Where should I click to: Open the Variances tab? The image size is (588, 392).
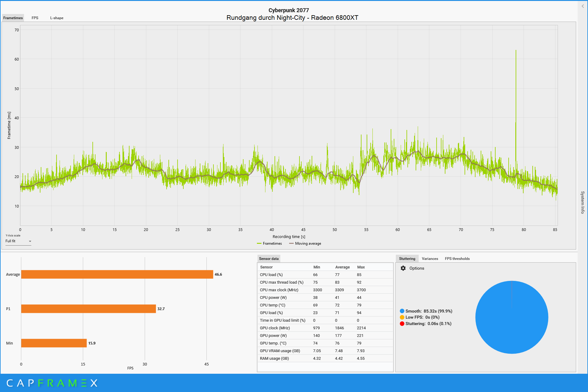(430, 259)
